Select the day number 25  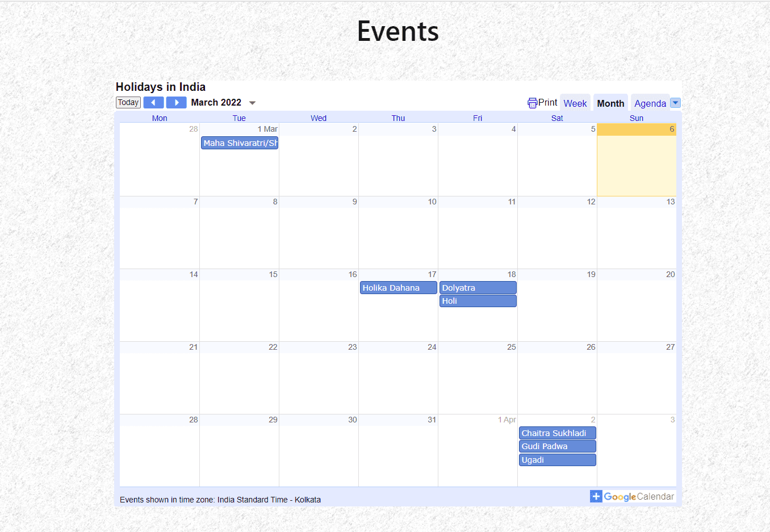(x=512, y=347)
